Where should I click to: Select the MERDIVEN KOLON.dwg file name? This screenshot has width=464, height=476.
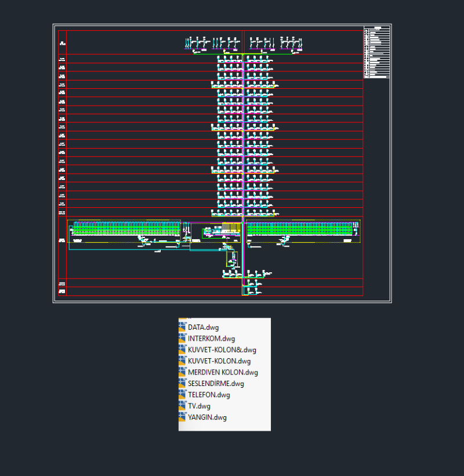coord(222,372)
